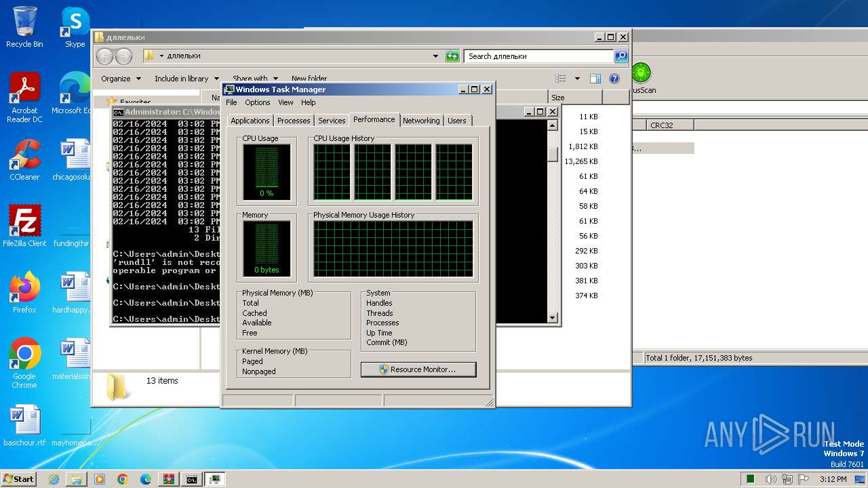
Task: Select the chicagosolu document on desktop
Action: (x=71, y=160)
